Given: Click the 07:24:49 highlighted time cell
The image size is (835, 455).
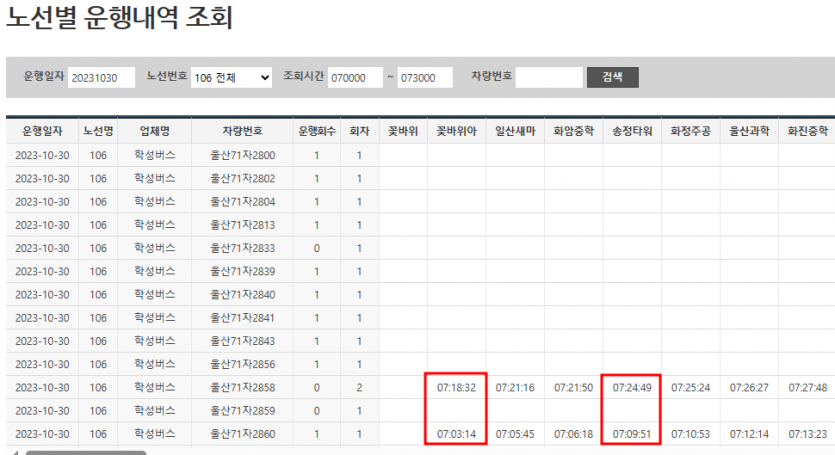Looking at the screenshot, I should (632, 387).
